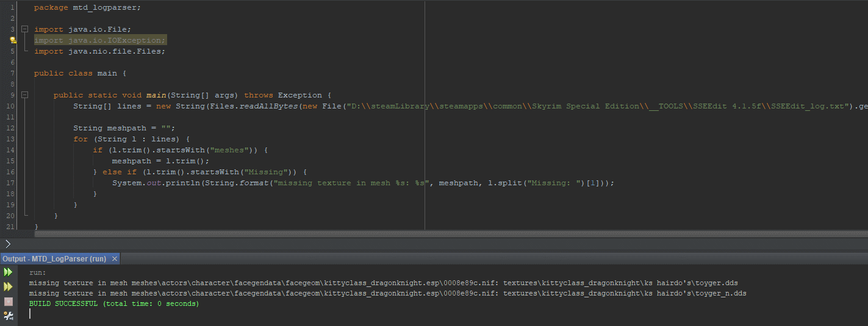
Task: Click the text 'package mtd_logparser;'
Action: pos(88,7)
